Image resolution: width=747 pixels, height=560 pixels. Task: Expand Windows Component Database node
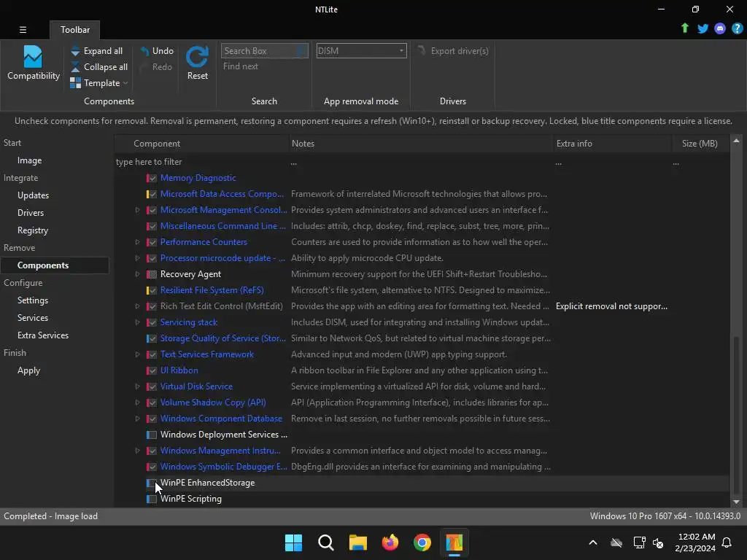[137, 419]
